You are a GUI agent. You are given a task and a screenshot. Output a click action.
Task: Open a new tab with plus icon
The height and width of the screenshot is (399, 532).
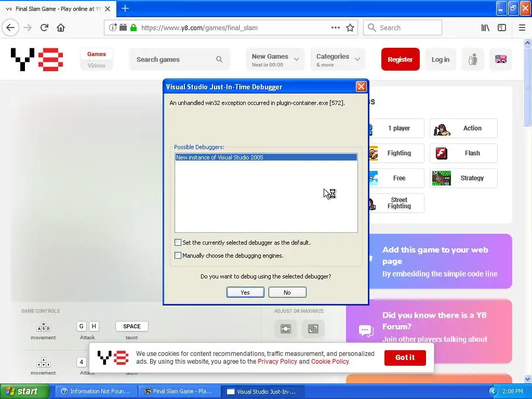125,8
